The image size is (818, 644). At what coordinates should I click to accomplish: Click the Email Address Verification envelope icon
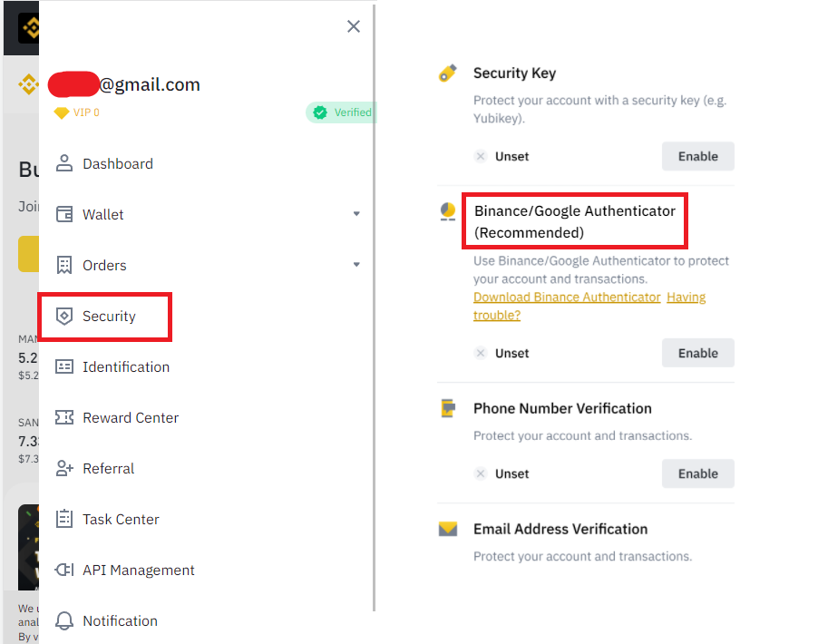[448, 529]
